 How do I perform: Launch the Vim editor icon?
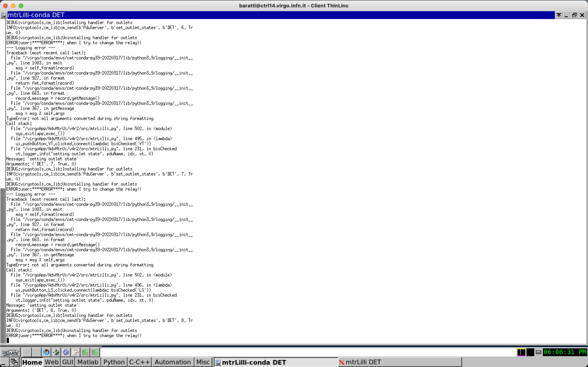click(56, 352)
